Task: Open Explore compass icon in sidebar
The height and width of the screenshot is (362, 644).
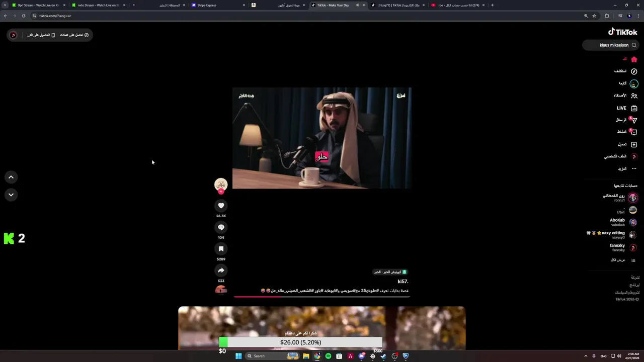Action: pos(634,71)
